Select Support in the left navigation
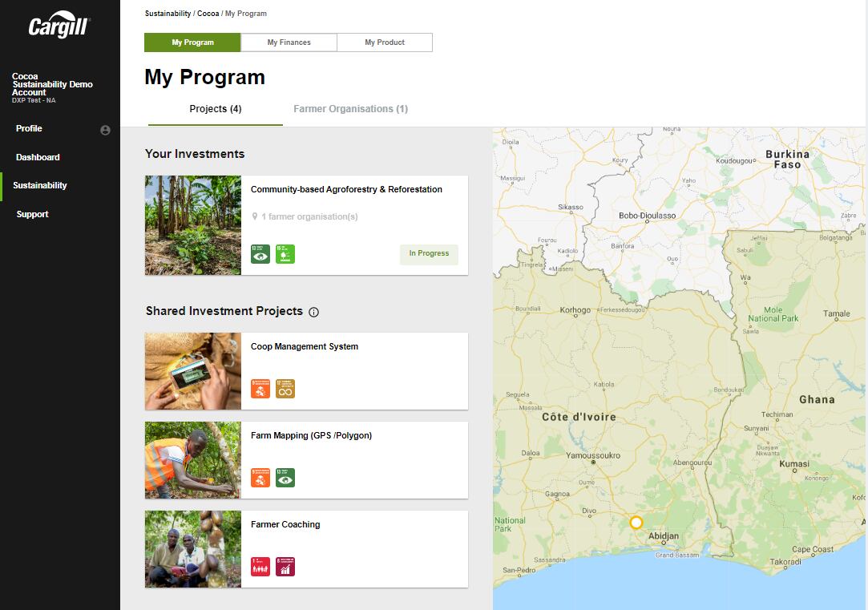This screenshot has width=868, height=610. (31, 214)
